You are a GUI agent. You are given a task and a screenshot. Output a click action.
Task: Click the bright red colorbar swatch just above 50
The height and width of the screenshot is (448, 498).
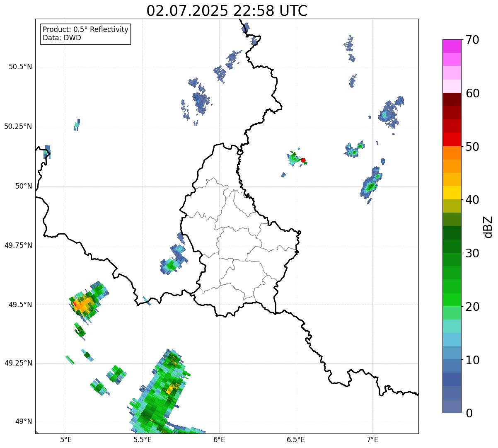click(x=452, y=139)
